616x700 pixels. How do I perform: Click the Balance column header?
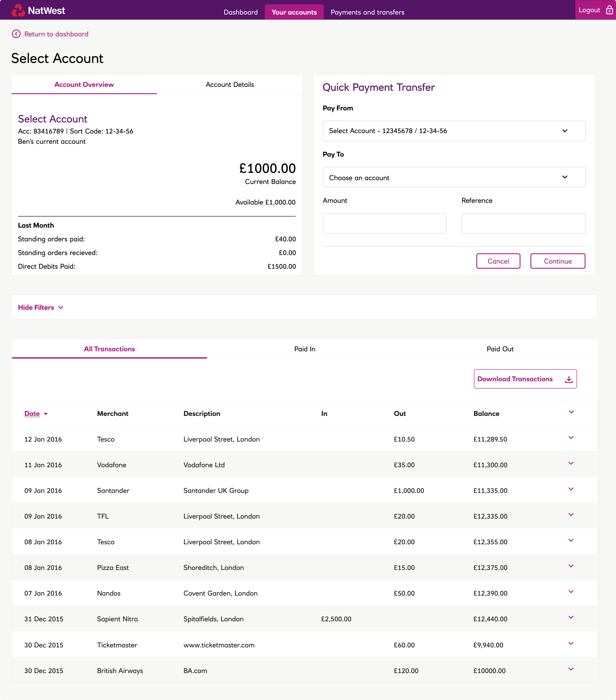click(x=486, y=414)
